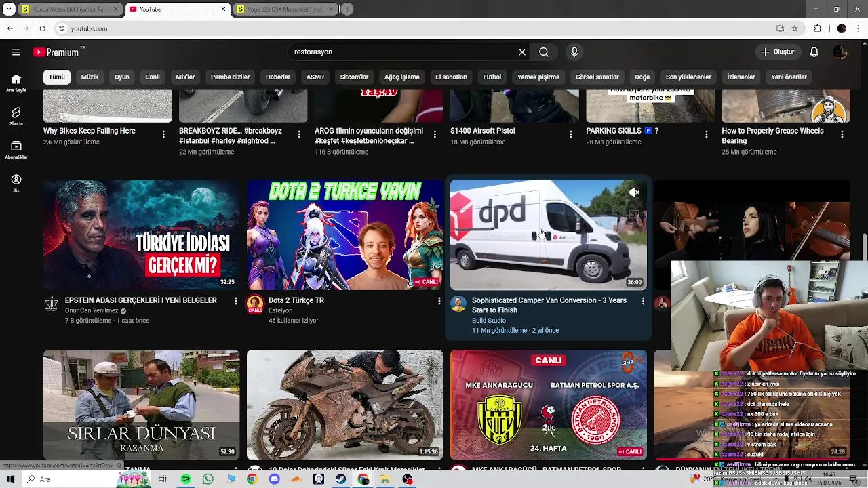The width and height of the screenshot is (868, 488).
Task: Open the rusty motorcycle restoration thumbnail
Action: tap(344, 405)
